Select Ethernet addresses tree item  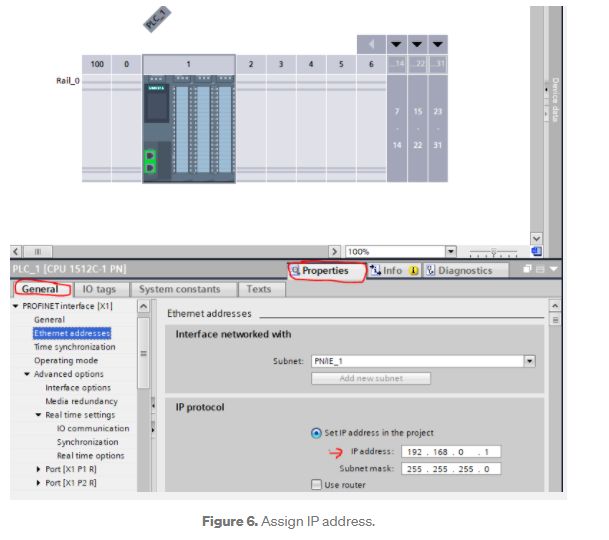(72, 333)
